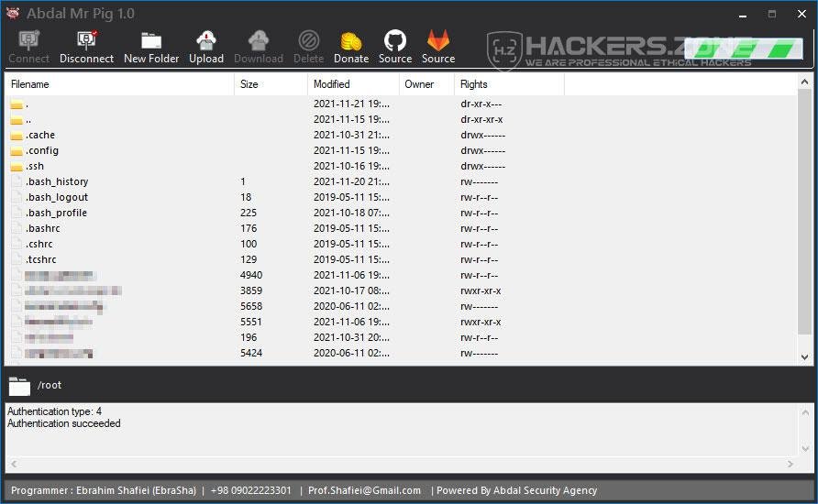Maximize the Abdal Mr Pig window
818x504 pixels.
pos(772,14)
